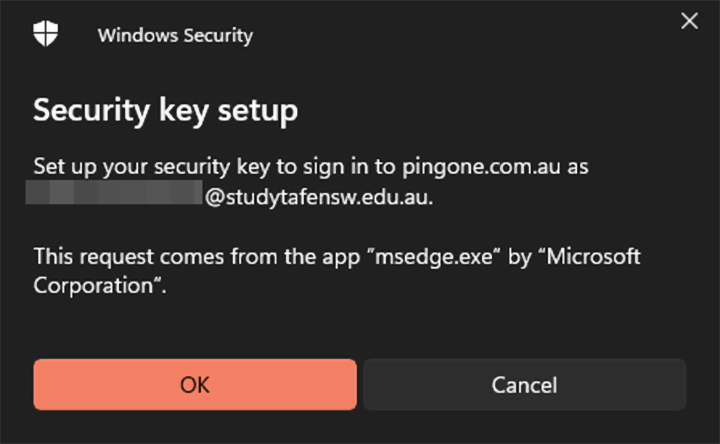Close the Security key setup dialog
This screenshot has width=720, height=444.
[689, 21]
